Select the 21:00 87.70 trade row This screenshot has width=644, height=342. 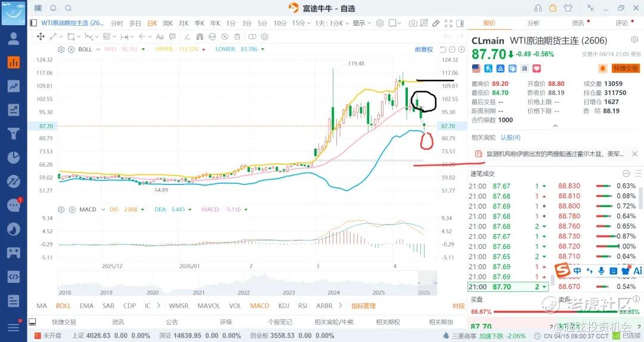point(508,287)
